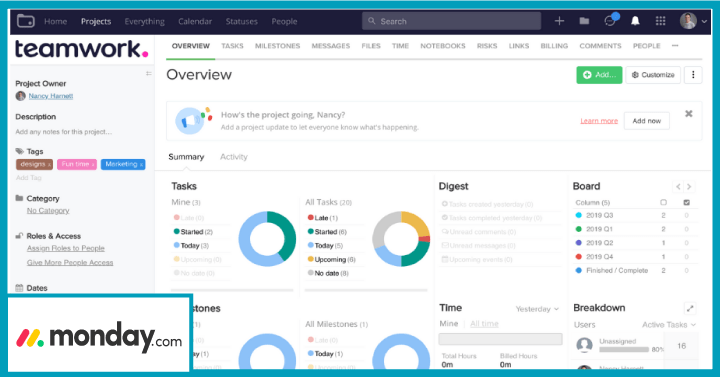Click the empty checkbox icon in Board header
The image size is (720, 377).
tap(663, 203)
